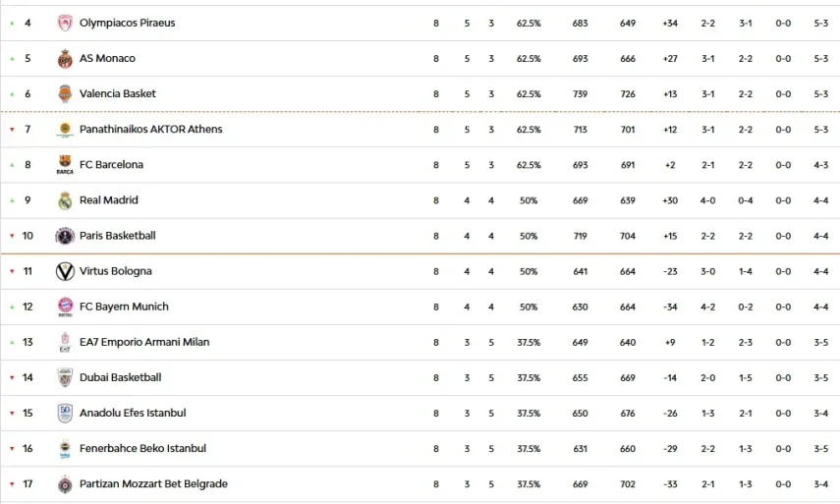Click Virtus Bologna 3-0 home record cell
The width and height of the screenshot is (840, 504).
coord(707,271)
